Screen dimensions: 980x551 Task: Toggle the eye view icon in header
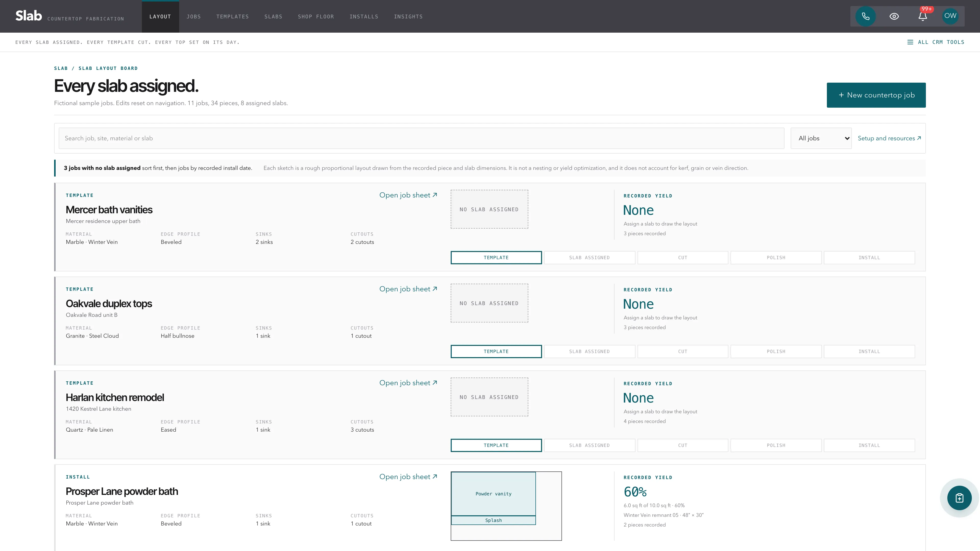(x=894, y=16)
